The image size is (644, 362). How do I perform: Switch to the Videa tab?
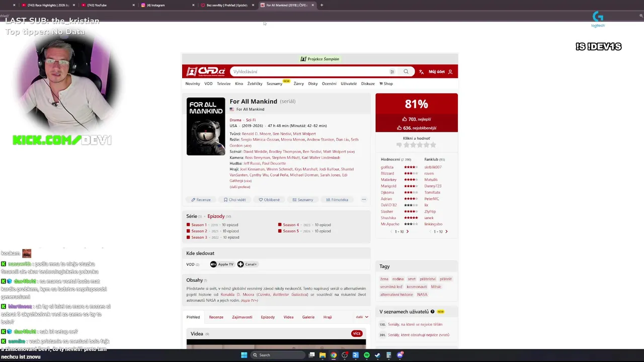[288, 317]
